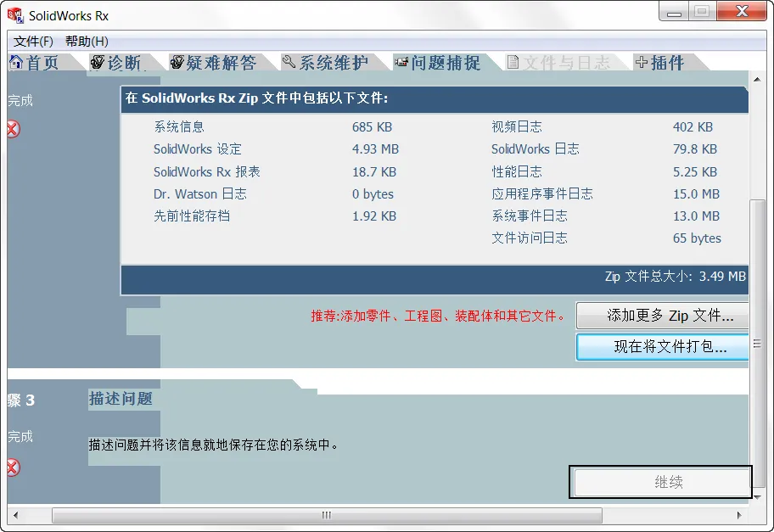
Task: Click the 描述问题 step heading
Action: pyautogui.click(x=121, y=399)
